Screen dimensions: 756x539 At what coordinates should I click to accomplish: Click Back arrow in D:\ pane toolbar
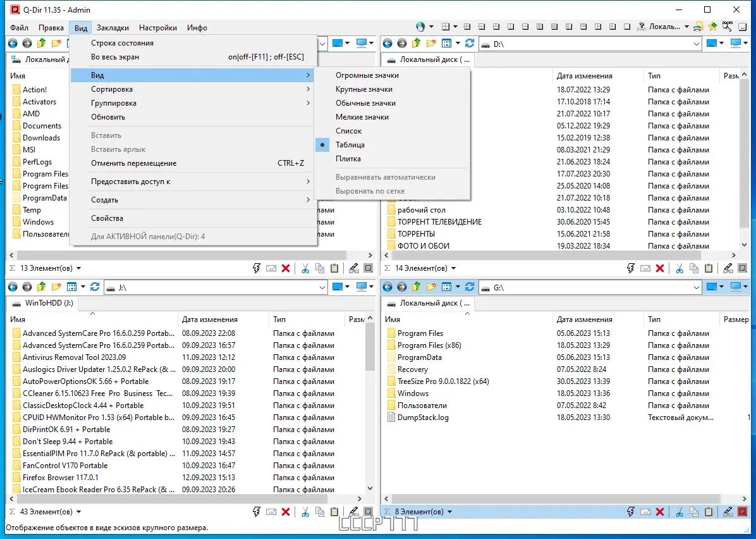click(x=387, y=44)
